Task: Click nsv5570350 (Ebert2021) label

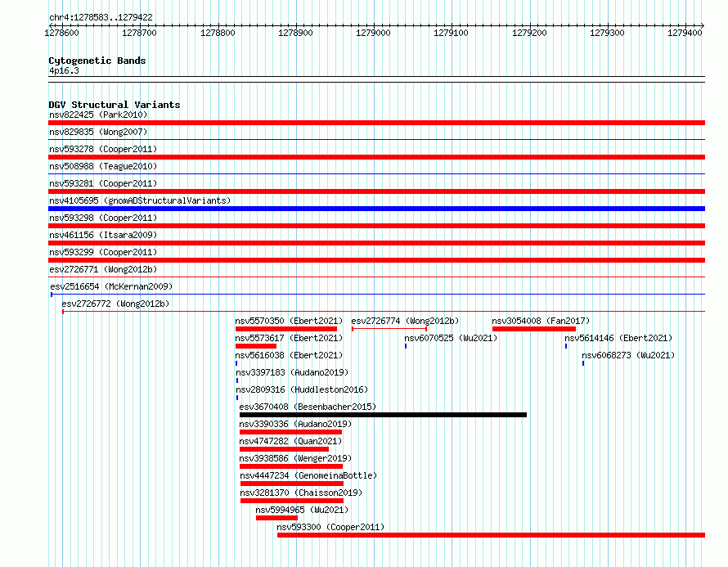Action: click(x=289, y=321)
